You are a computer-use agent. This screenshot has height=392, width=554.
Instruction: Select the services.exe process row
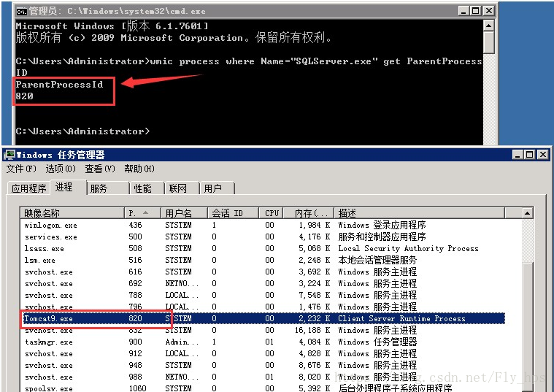click(263, 237)
